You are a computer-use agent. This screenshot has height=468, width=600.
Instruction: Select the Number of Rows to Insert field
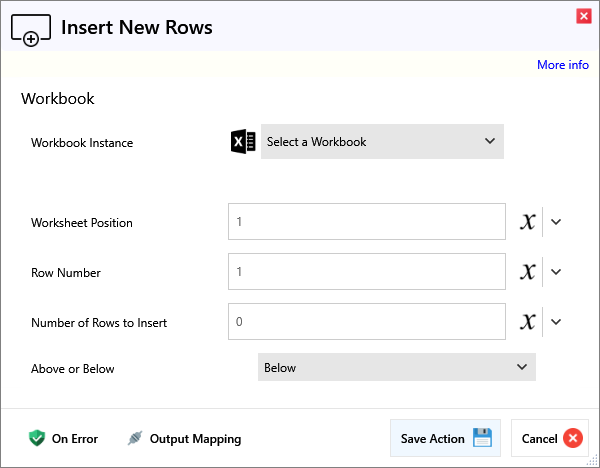(x=366, y=322)
